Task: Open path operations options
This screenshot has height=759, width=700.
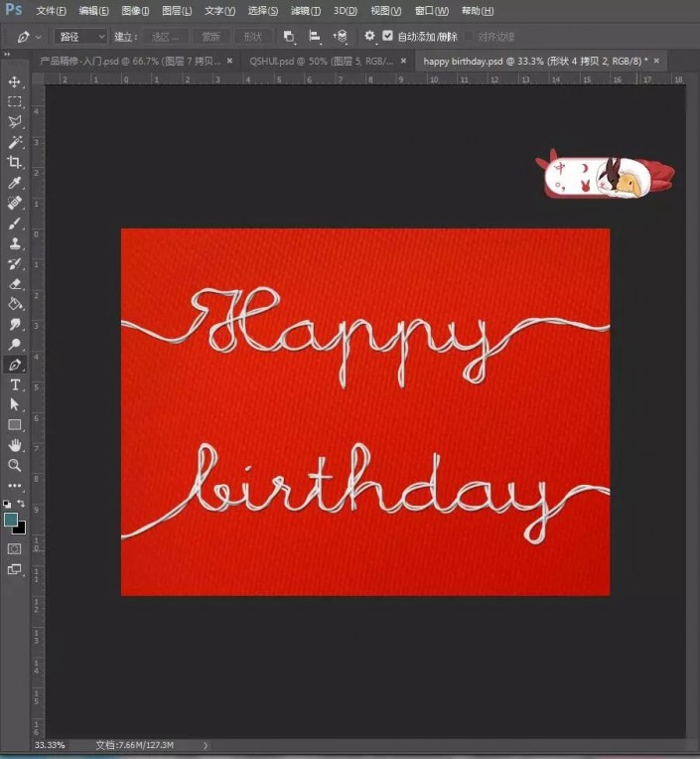Action: click(x=289, y=37)
